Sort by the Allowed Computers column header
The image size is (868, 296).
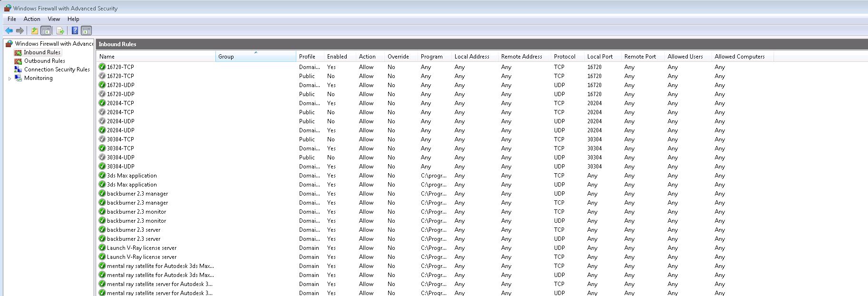click(742, 56)
